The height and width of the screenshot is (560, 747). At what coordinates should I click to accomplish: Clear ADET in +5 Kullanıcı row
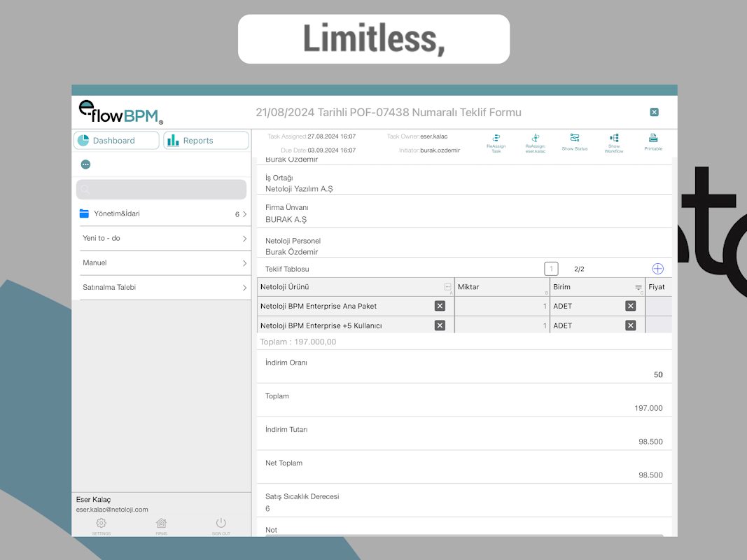630,325
